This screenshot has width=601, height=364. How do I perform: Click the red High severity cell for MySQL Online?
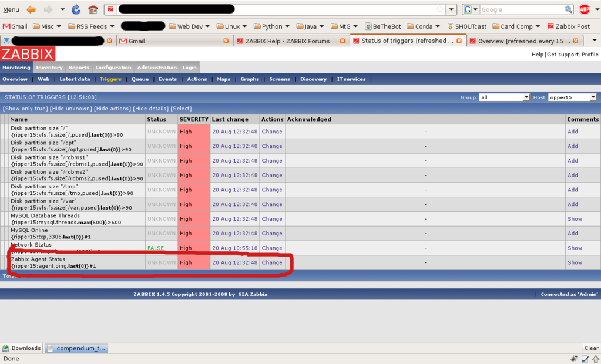194,233
